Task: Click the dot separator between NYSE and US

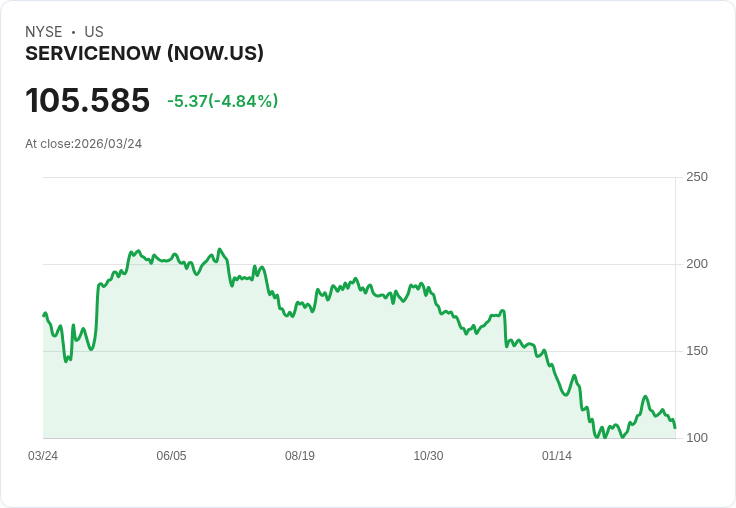Action: click(x=73, y=32)
